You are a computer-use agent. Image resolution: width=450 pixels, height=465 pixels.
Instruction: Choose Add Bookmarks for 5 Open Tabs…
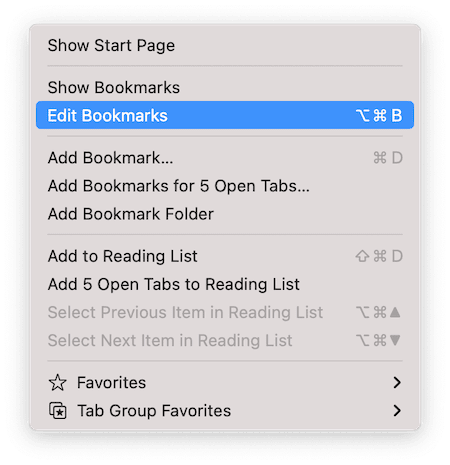point(225,186)
